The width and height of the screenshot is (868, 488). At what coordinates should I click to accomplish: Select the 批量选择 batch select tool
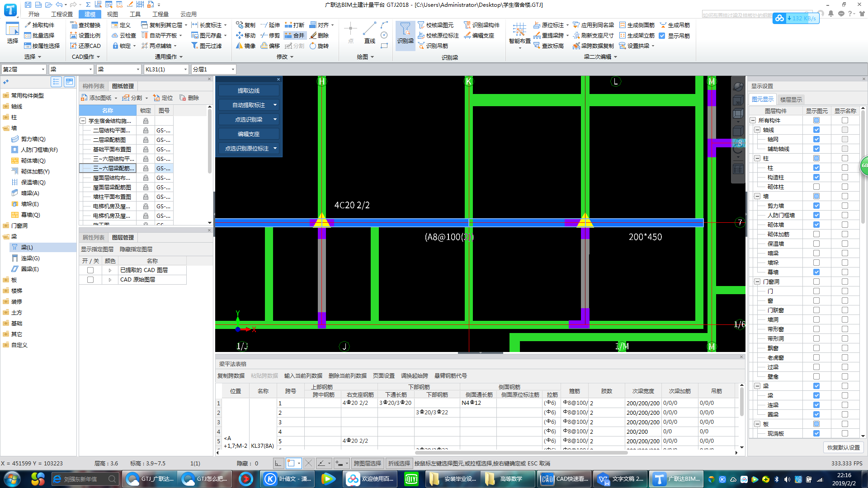pyautogui.click(x=39, y=35)
